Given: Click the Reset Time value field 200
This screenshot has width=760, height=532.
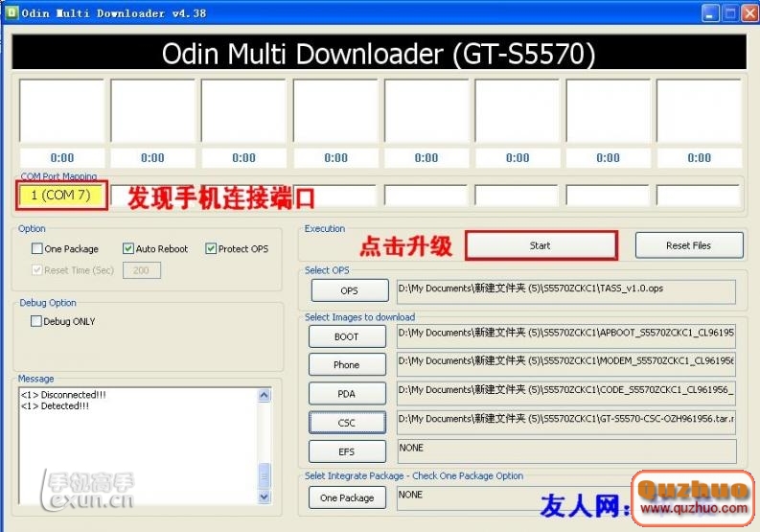Looking at the screenshot, I should click(142, 270).
